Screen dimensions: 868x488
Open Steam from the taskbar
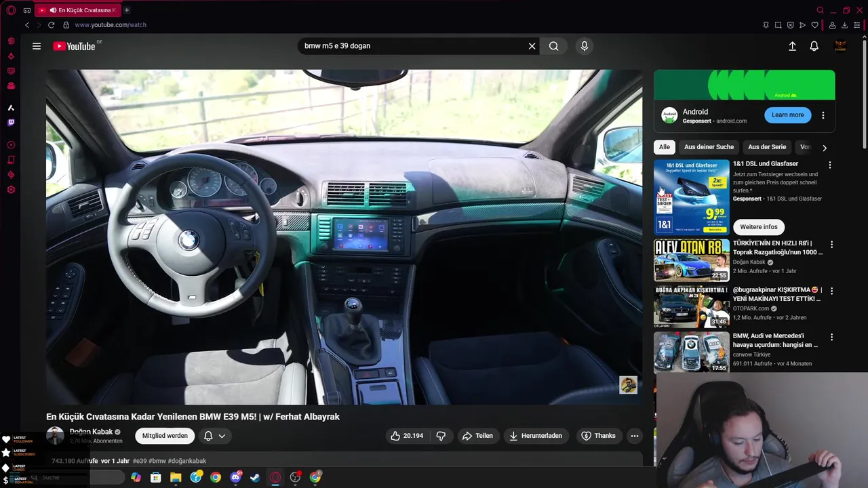click(255, 477)
